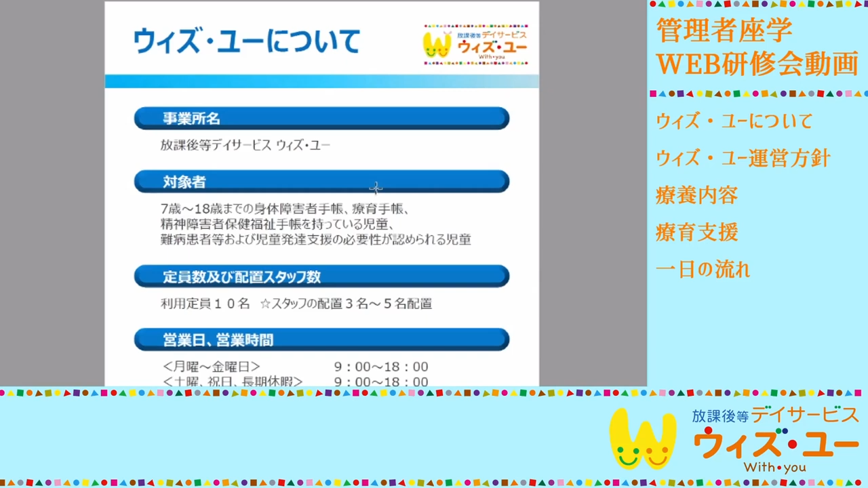The image size is (868, 488).
Task: Jump to the 療育支援 chapter
Action: (696, 232)
